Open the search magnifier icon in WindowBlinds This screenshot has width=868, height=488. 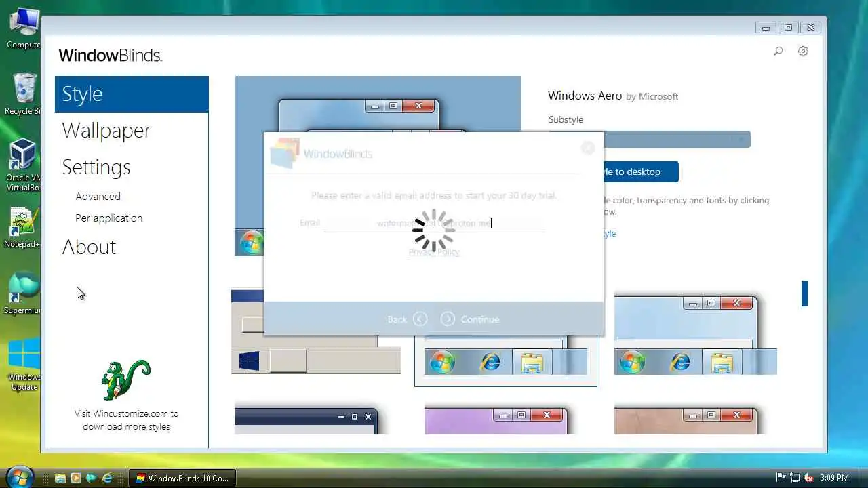[x=778, y=52]
